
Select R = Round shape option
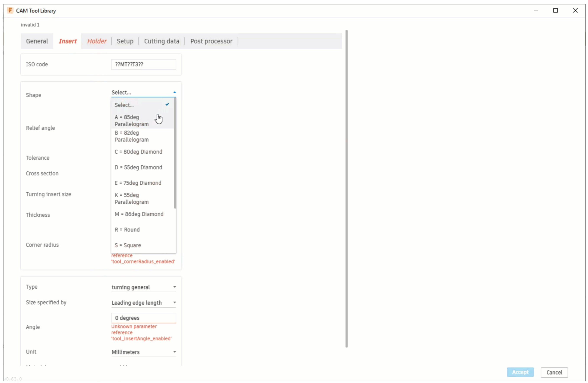(127, 230)
